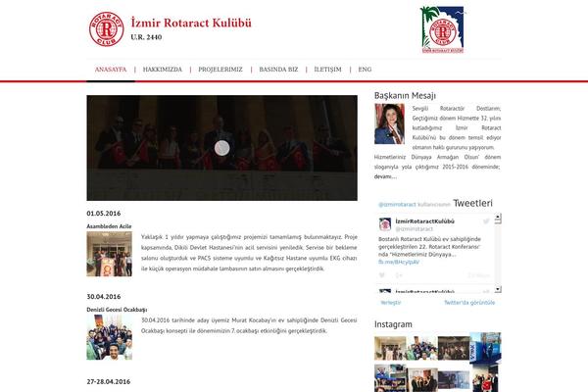This screenshot has width=588, height=392.
Task: Click the Denizli Gecesi group photo thumbnail
Action: coord(109,337)
